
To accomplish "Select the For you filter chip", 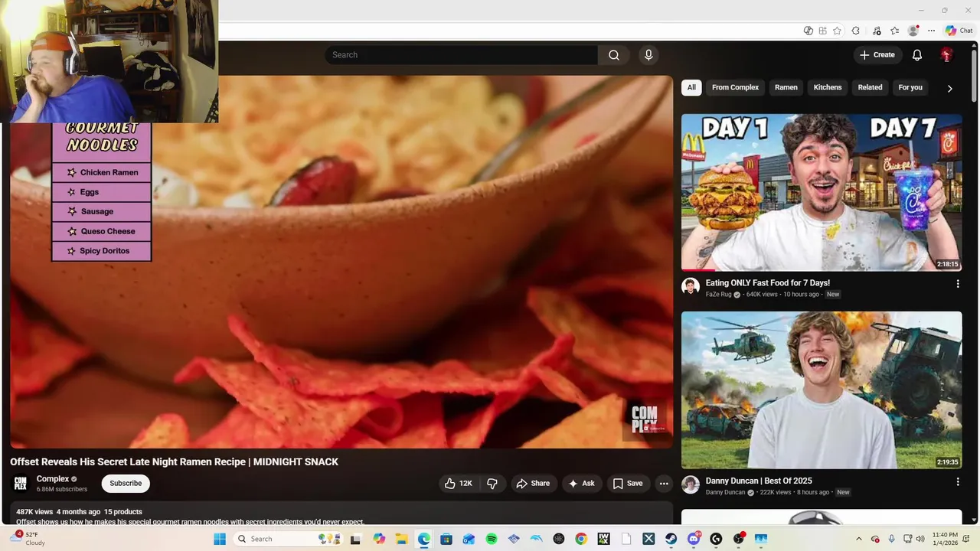I will (910, 87).
